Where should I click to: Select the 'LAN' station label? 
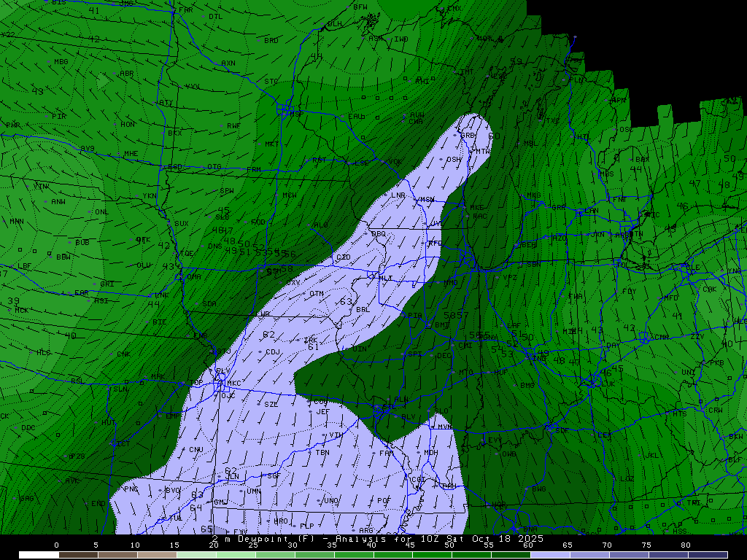(591, 211)
